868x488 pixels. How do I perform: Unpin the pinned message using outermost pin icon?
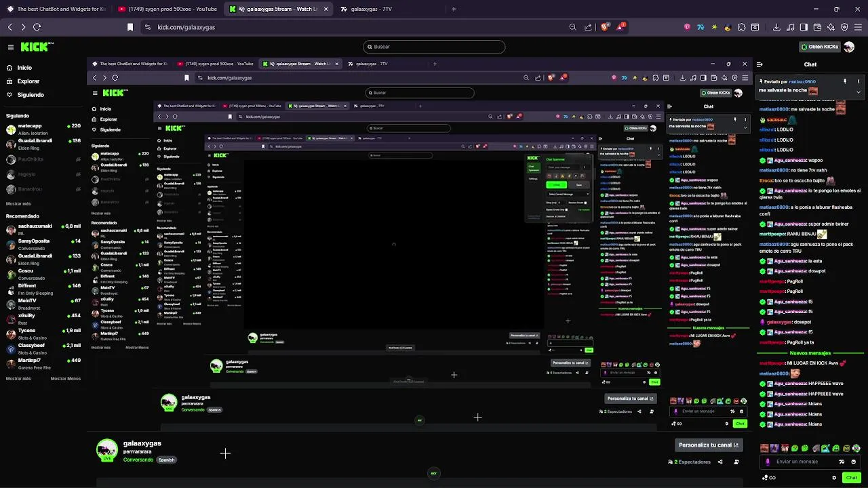[845, 81]
